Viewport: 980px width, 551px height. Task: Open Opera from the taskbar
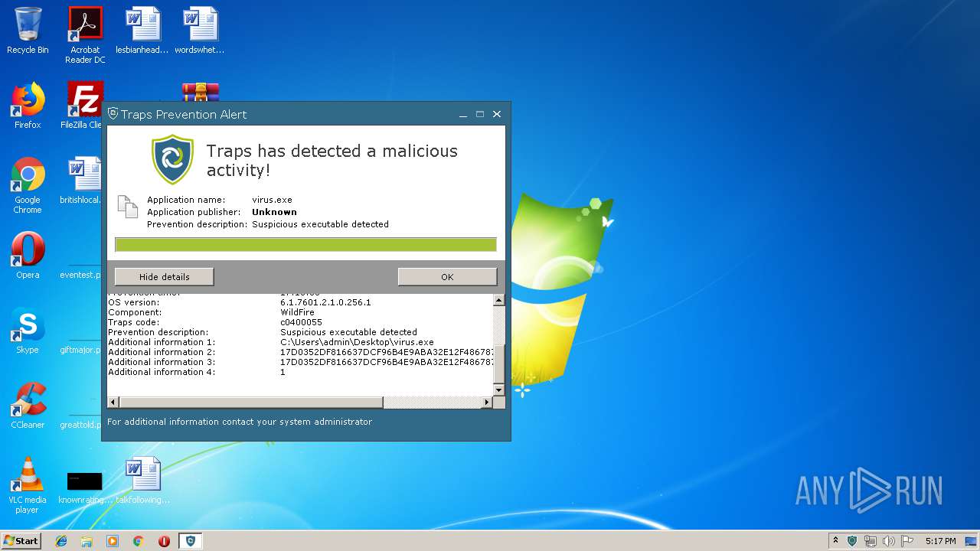[x=164, y=541]
